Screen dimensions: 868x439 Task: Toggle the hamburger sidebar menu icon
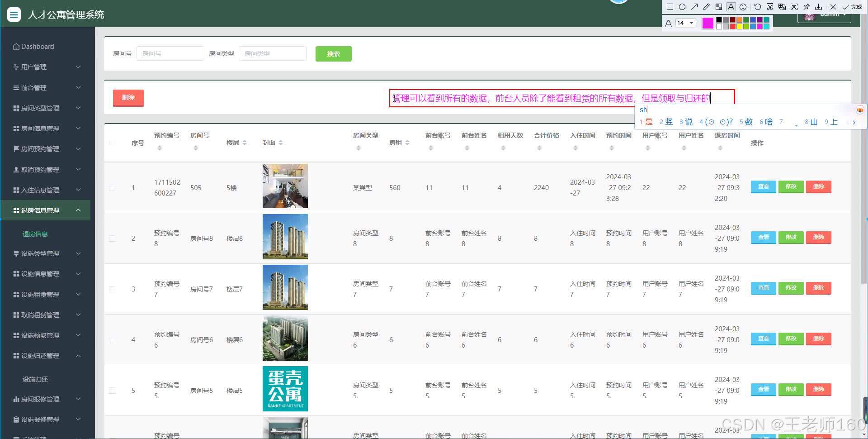(14, 14)
